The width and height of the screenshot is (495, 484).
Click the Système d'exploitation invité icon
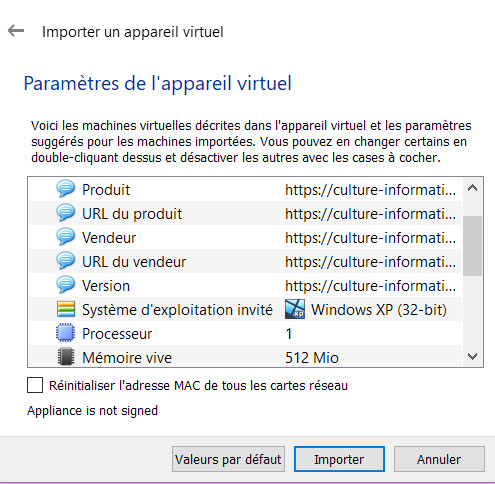click(66, 309)
